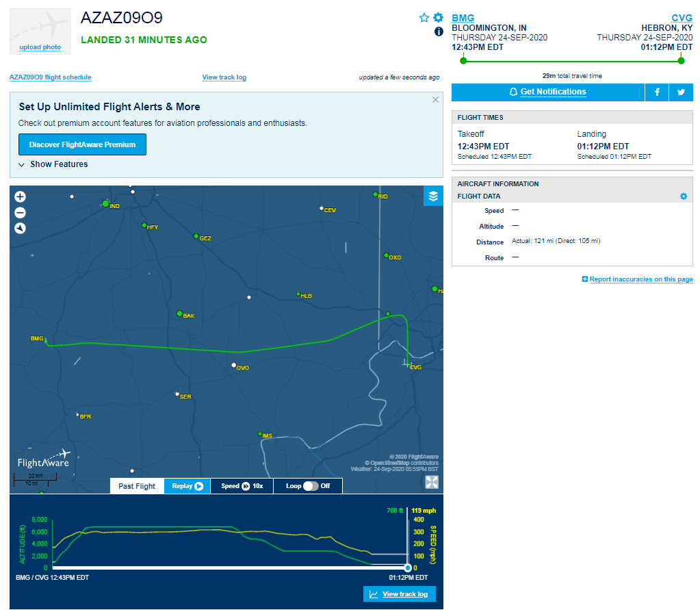Image resolution: width=700 pixels, height=610 pixels.
Task: Open flight settings gear next to star
Action: 439,17
